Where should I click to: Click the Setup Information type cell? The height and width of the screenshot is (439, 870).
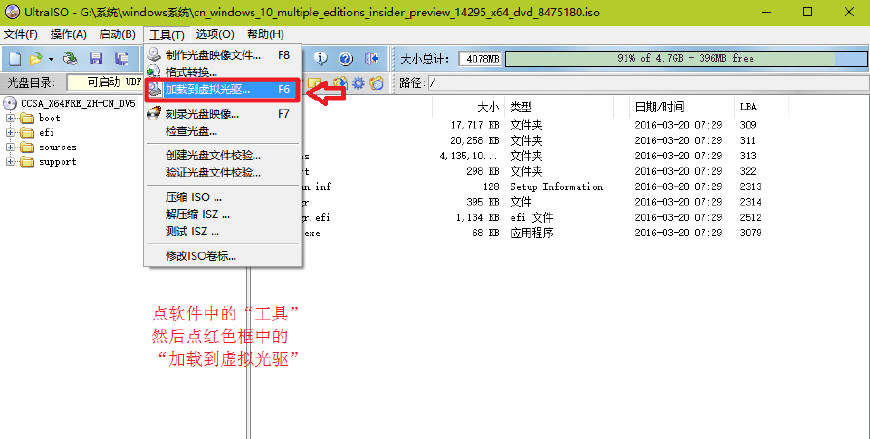[x=557, y=186]
